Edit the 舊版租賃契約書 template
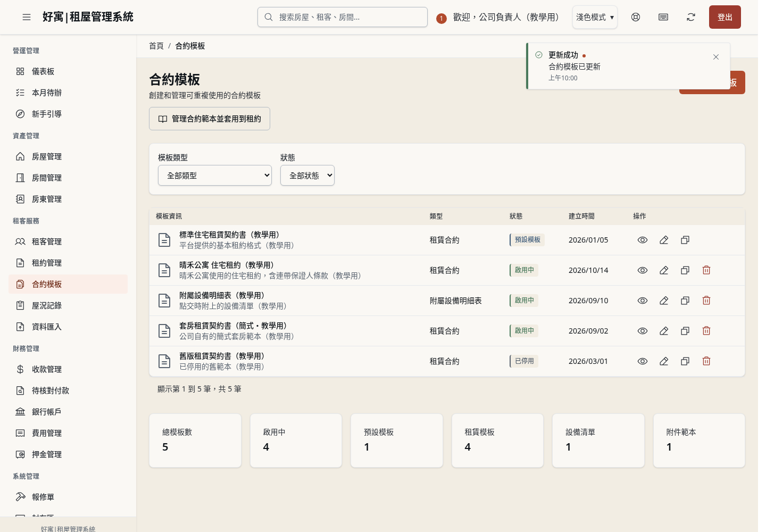The height and width of the screenshot is (532, 766). tap(664, 361)
